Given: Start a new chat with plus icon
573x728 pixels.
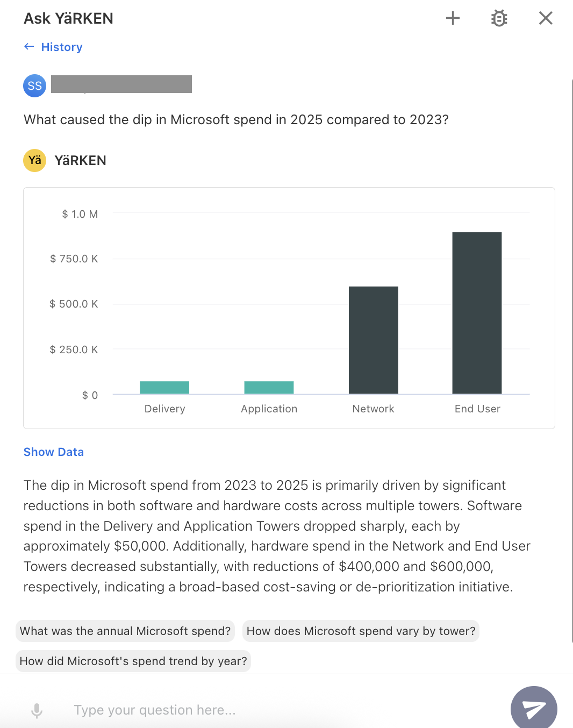Looking at the screenshot, I should [453, 18].
